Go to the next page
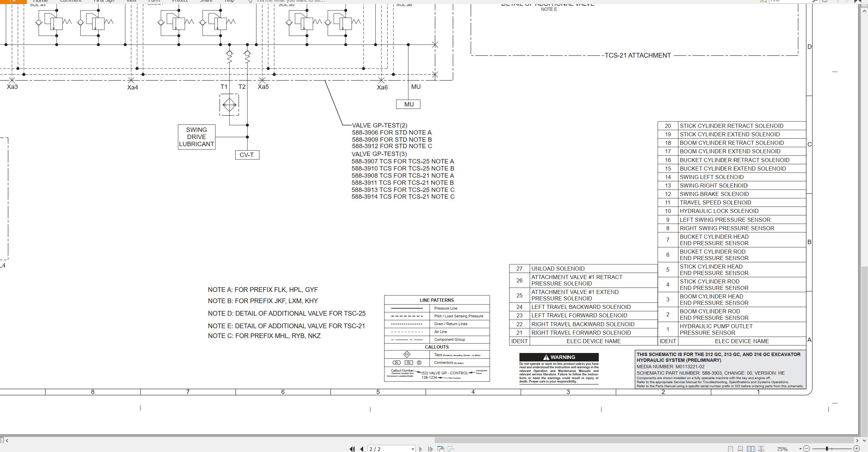 pyautogui.click(x=421, y=449)
